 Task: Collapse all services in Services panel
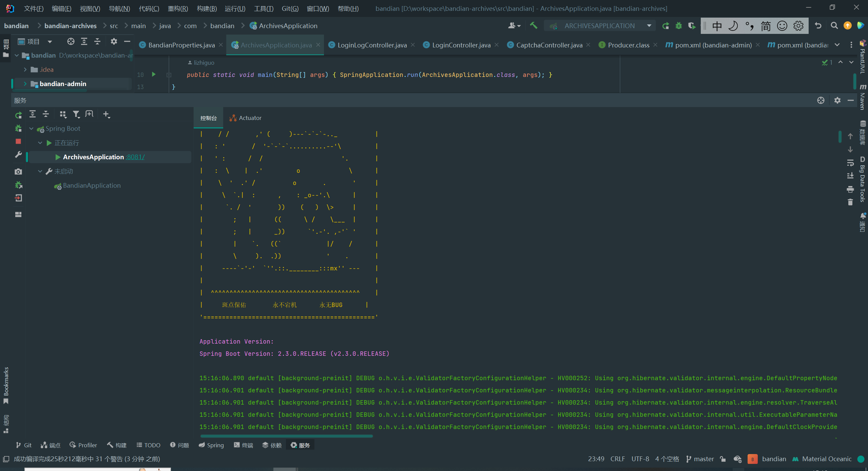tap(46, 114)
